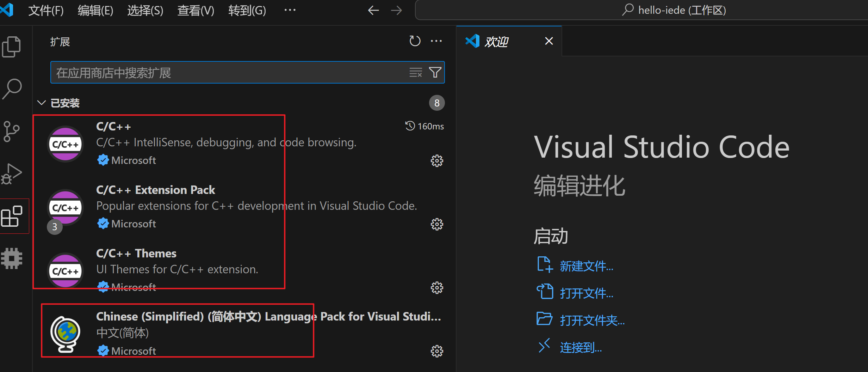The width and height of the screenshot is (868, 372).
Task: Click the 160ms activation time indicator
Action: click(424, 126)
